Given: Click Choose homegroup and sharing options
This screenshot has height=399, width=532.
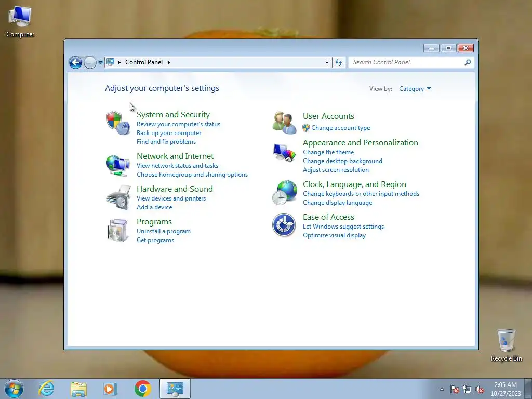Looking at the screenshot, I should tap(192, 175).
